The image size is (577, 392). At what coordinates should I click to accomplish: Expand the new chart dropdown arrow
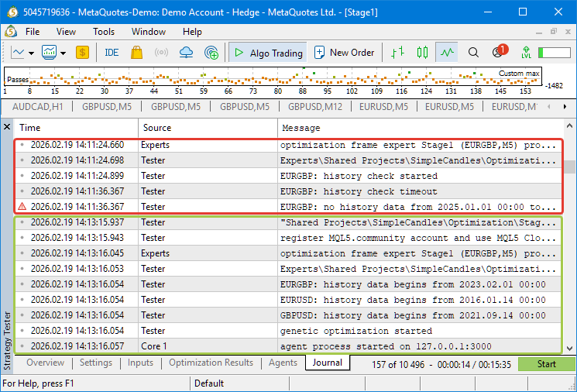31,53
